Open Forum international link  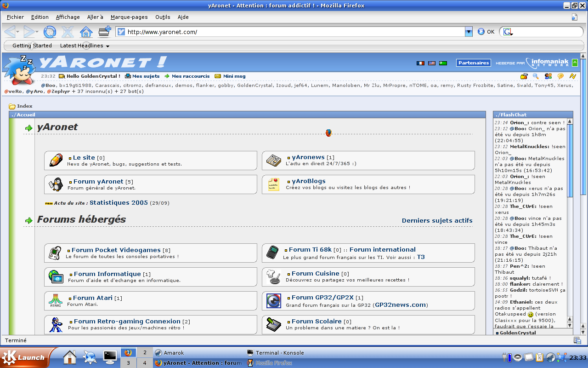(x=382, y=249)
